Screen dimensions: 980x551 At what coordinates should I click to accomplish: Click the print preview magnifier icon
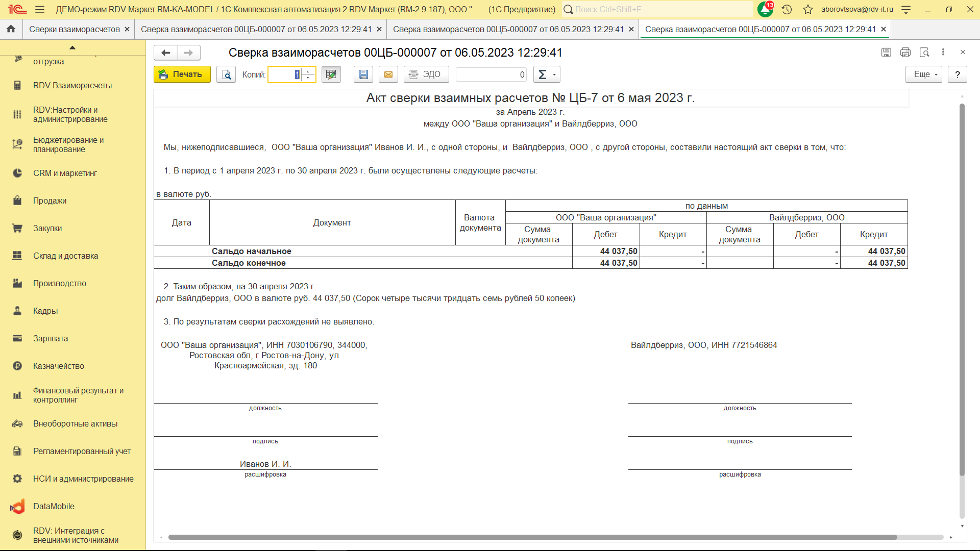(x=226, y=74)
